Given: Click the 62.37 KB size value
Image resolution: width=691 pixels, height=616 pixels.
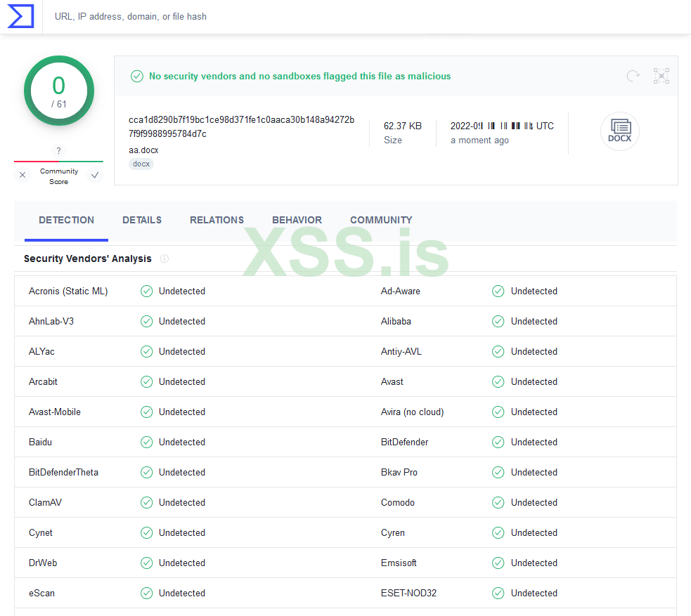Looking at the screenshot, I should (403, 126).
